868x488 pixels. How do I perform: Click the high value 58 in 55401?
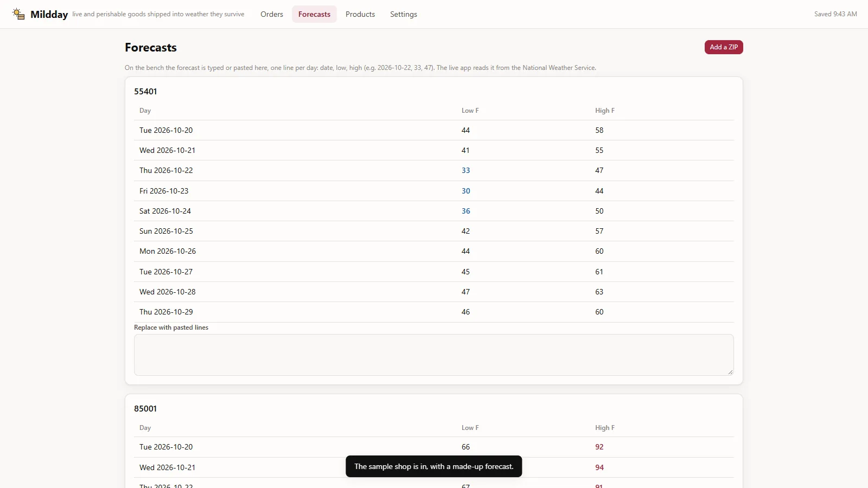599,130
